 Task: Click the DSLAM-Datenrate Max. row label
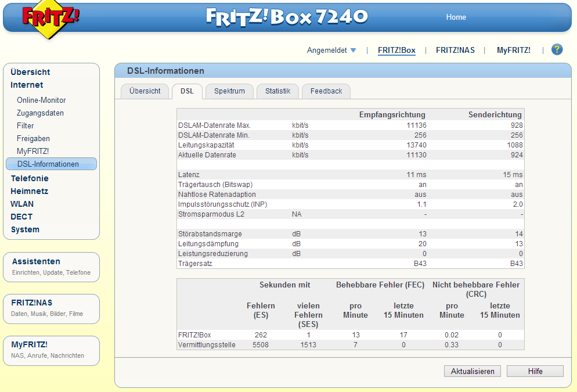pos(214,125)
